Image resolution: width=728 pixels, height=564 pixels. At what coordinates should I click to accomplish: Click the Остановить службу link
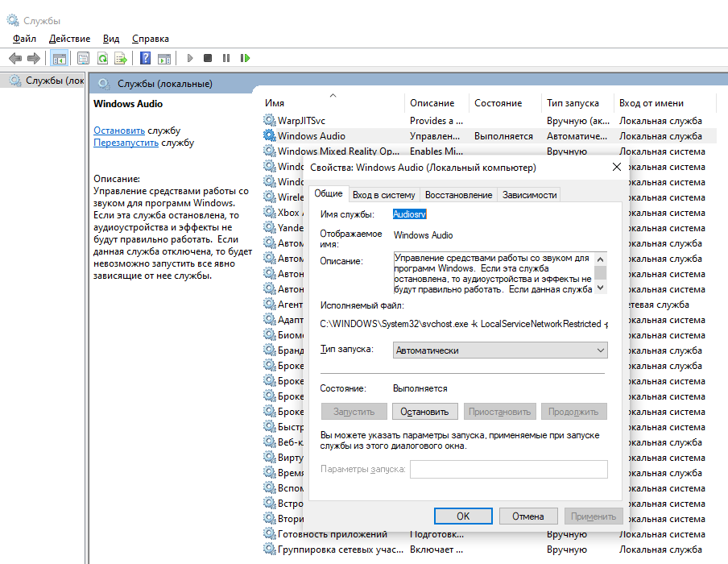[x=119, y=131]
